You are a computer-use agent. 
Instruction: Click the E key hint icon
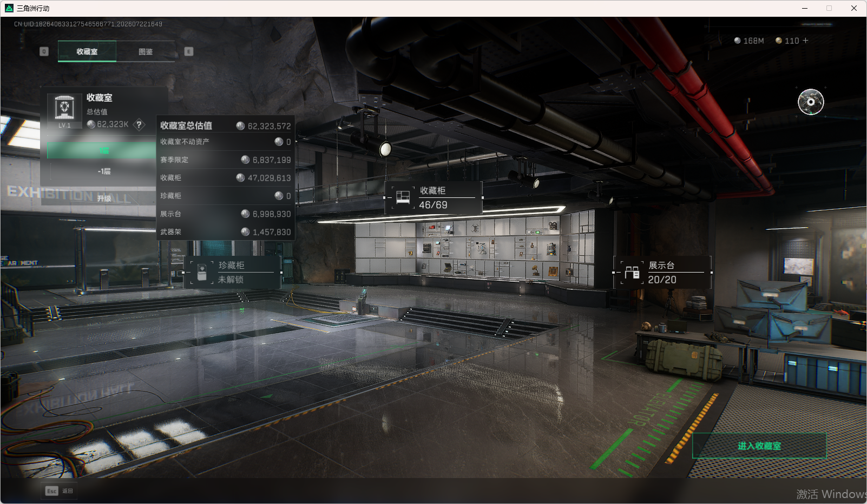(189, 51)
